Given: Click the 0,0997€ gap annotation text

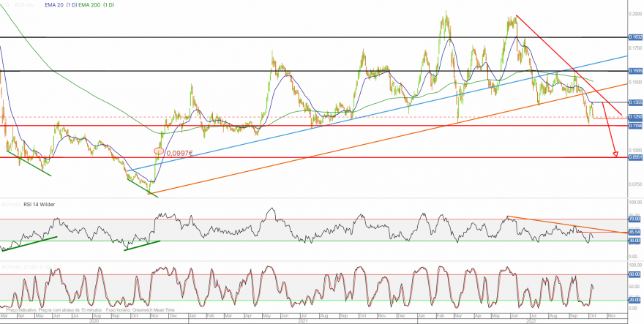Looking at the screenshot, I should coord(179,153).
